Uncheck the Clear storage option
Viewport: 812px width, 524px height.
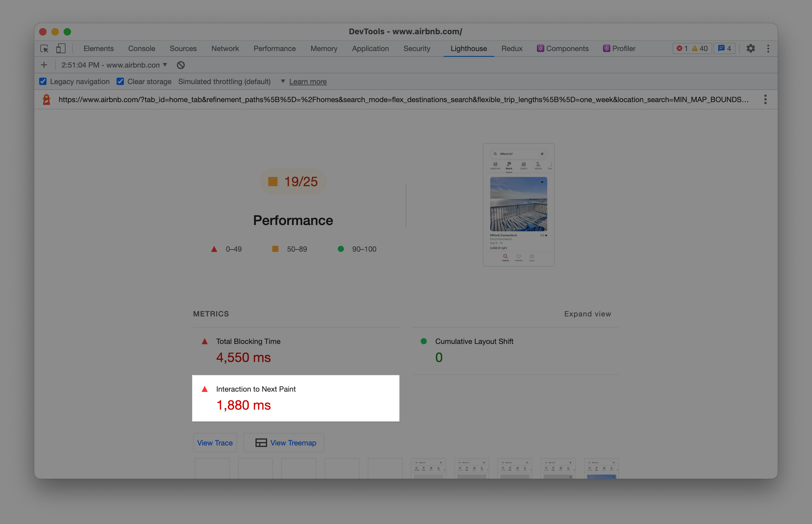tap(121, 81)
